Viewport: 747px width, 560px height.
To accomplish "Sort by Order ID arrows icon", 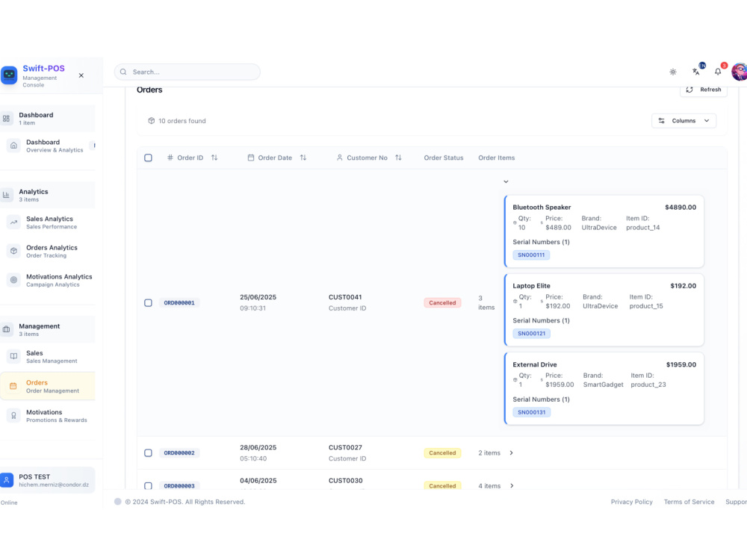I will pyautogui.click(x=214, y=158).
